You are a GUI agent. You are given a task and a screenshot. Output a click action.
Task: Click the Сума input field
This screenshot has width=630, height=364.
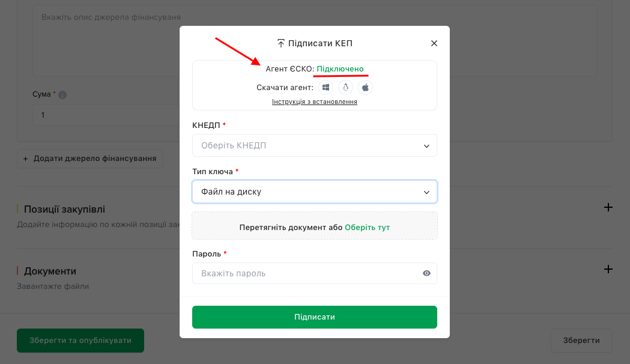coord(106,115)
